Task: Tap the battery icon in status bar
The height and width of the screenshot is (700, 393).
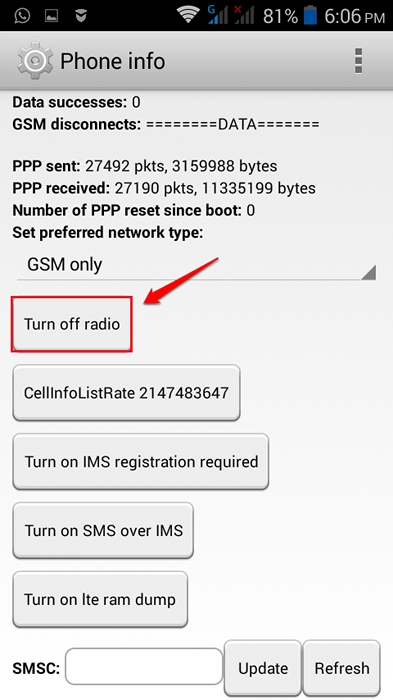Action: 309,16
